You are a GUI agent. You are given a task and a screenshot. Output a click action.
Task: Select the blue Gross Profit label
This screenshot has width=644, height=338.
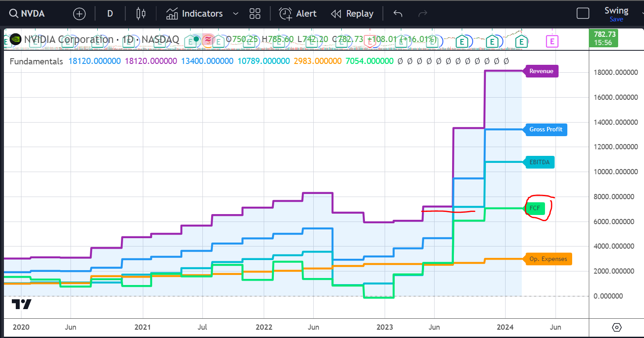545,129
